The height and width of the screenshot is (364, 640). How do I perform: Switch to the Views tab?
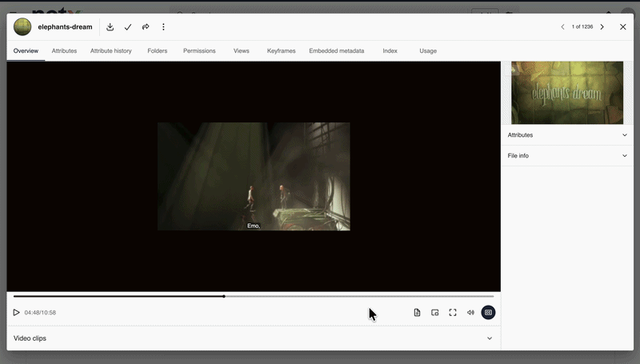(x=242, y=51)
